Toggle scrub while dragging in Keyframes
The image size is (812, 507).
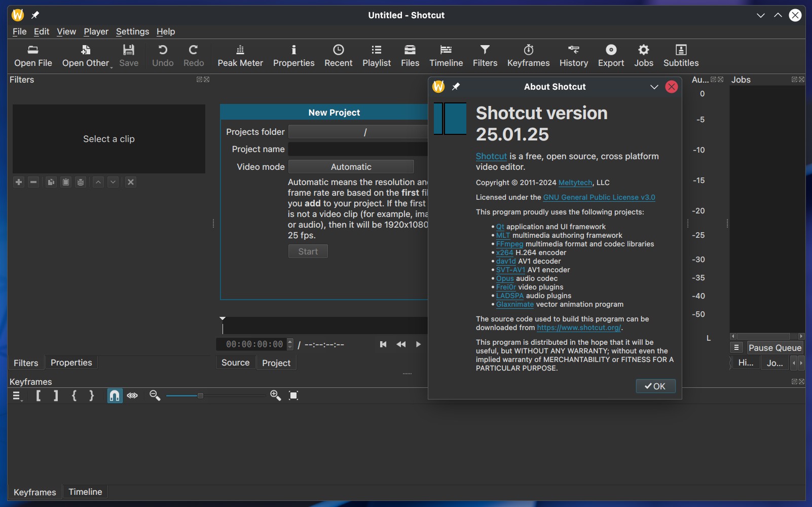133,396
